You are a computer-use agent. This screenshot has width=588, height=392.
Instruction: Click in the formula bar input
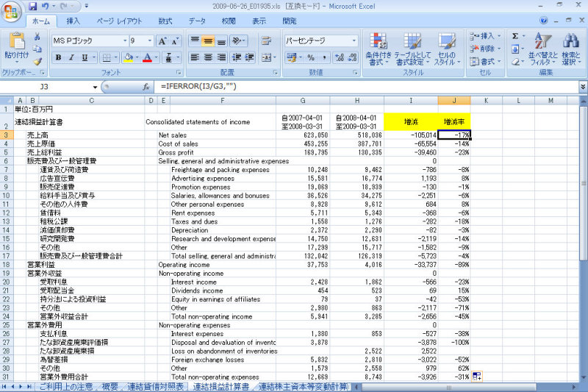click(x=367, y=87)
